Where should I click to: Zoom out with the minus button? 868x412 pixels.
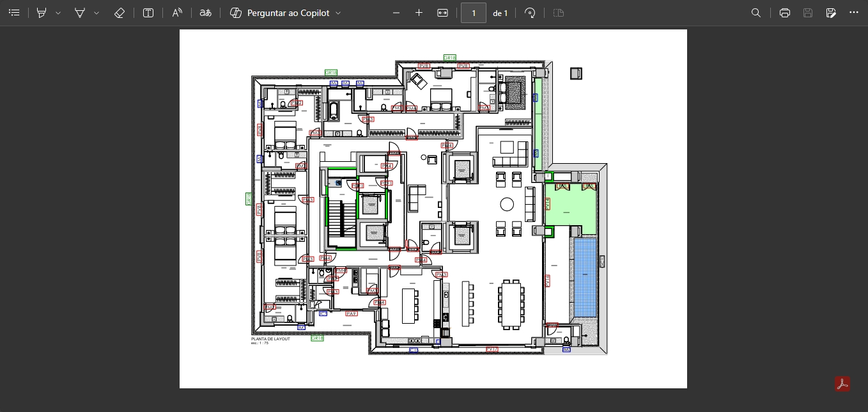tap(396, 13)
